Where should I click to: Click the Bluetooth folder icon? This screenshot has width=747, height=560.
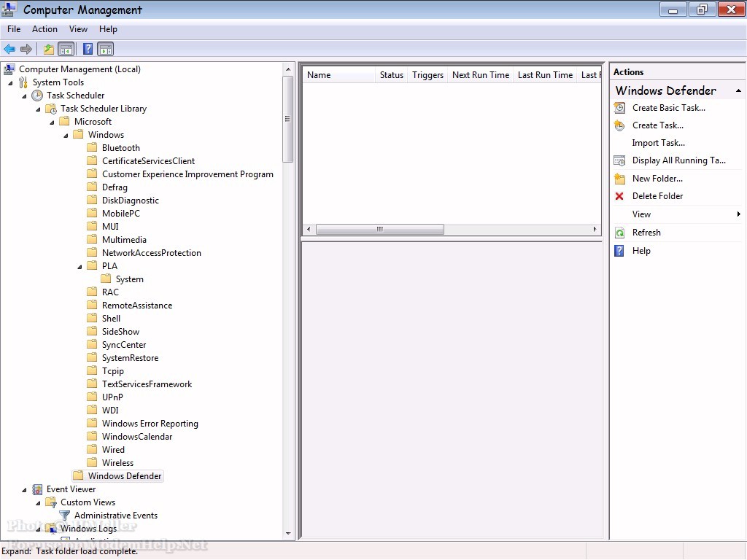(92, 147)
